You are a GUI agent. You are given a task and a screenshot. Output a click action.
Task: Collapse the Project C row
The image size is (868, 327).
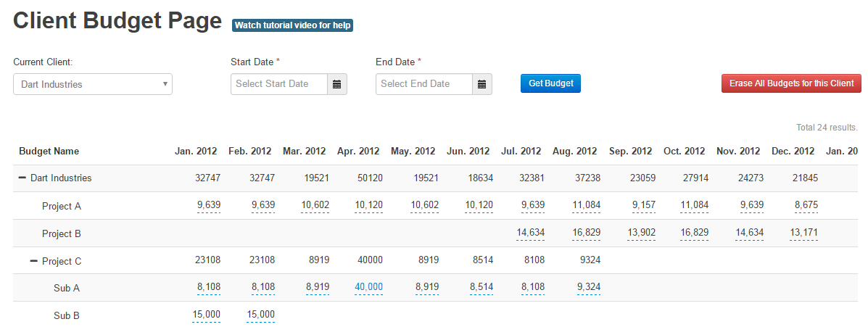(x=34, y=260)
